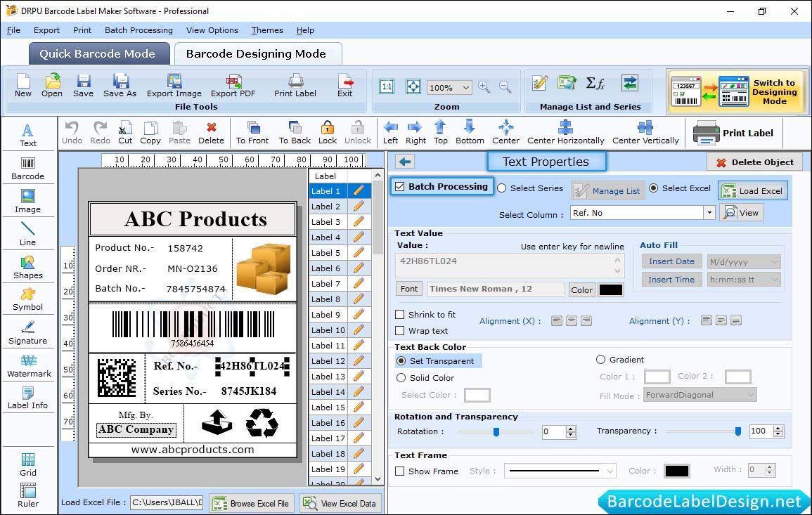Toggle the Ruler display
The width and height of the screenshot is (812, 515).
28,495
